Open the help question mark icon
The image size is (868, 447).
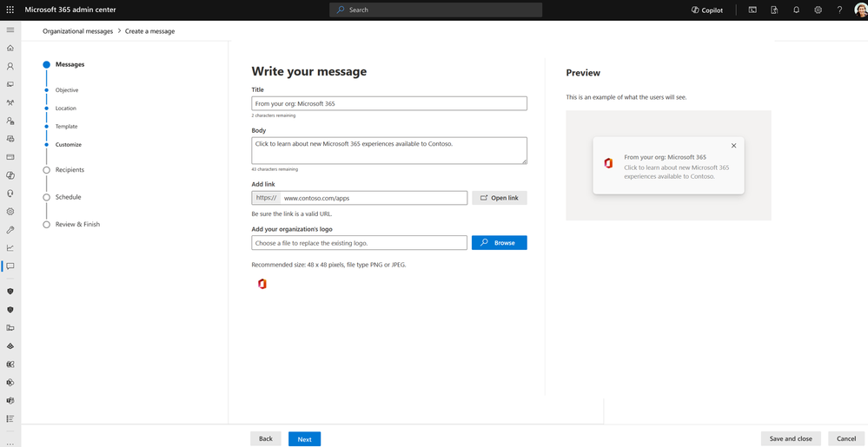pos(840,10)
